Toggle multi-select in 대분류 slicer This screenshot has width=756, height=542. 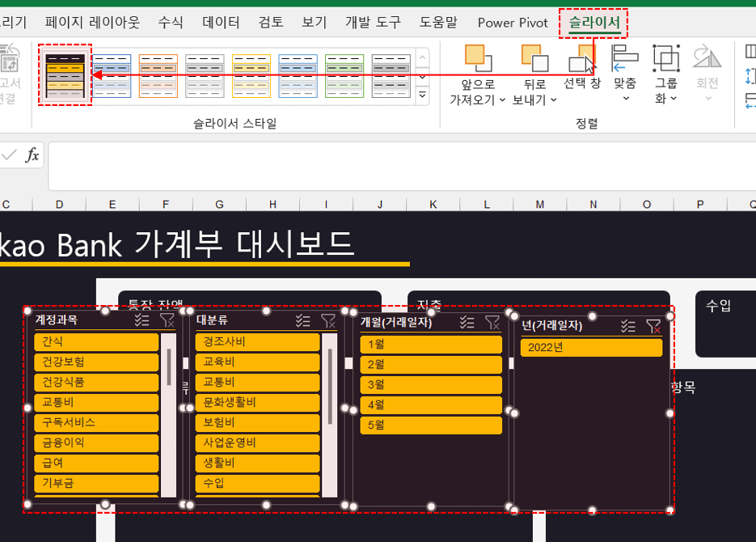(302, 320)
